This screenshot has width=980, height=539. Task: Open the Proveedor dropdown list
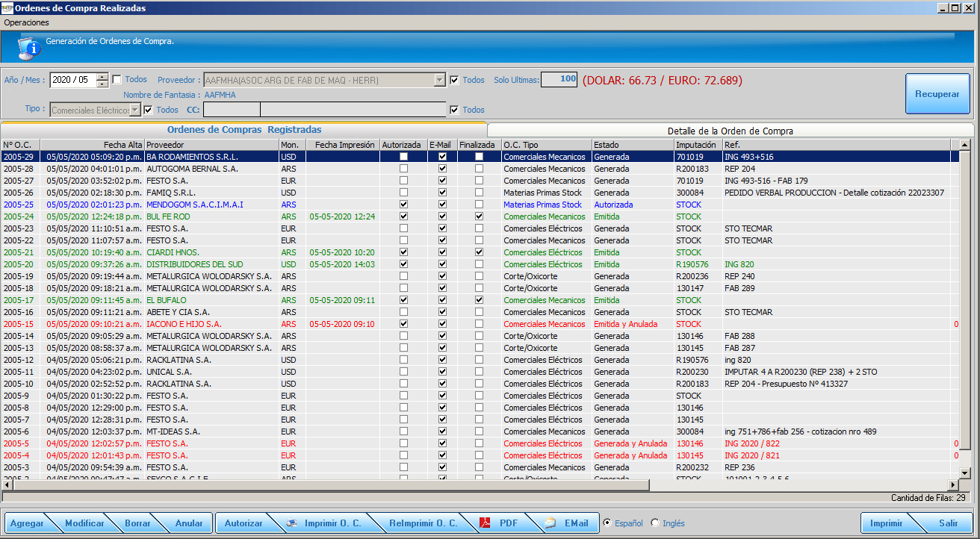click(439, 80)
